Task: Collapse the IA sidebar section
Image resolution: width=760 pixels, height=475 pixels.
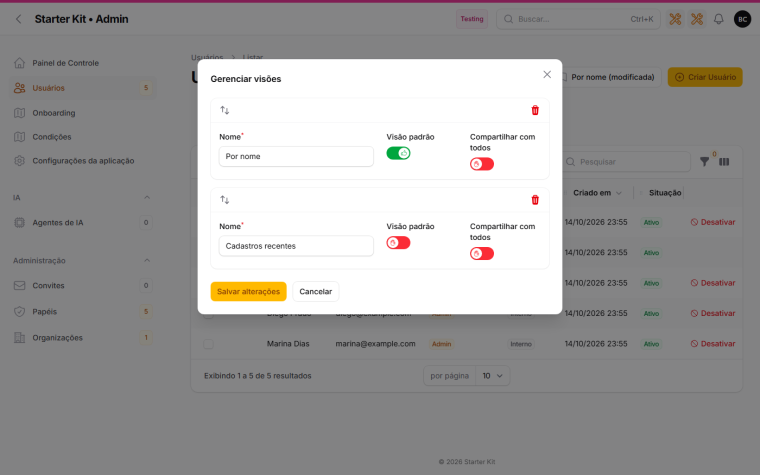Action: point(147,197)
